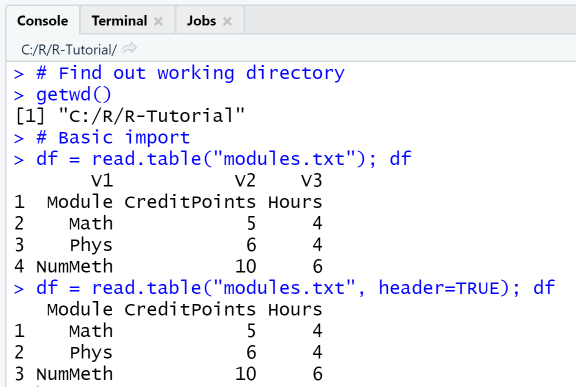The image size is (576, 387).
Task: Click the getwd() command line
Action: 73,95
